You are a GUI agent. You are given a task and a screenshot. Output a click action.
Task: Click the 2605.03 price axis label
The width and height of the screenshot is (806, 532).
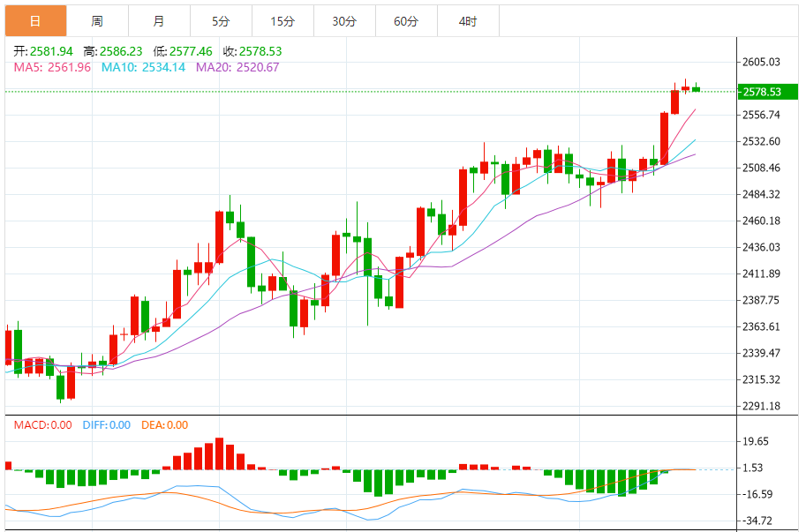coord(761,62)
